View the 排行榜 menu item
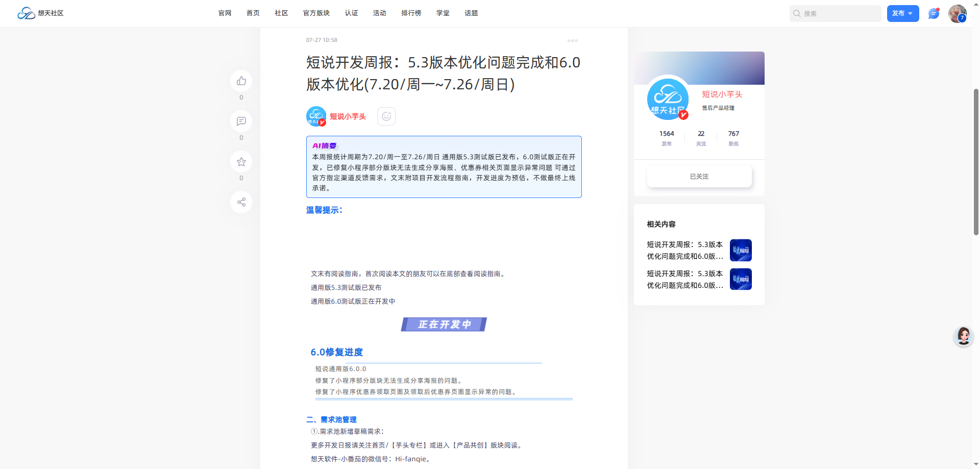 click(411, 13)
